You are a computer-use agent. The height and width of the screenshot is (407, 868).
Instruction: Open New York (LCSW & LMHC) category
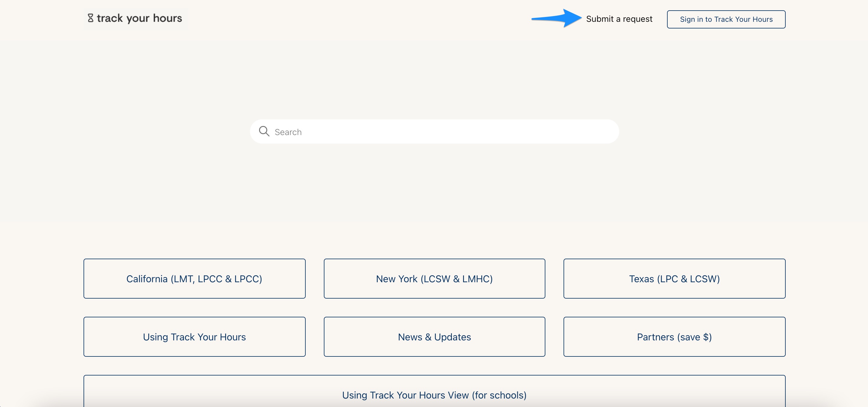point(434,279)
